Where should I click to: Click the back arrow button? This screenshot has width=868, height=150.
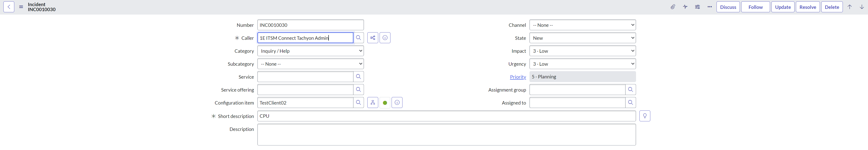click(9, 7)
